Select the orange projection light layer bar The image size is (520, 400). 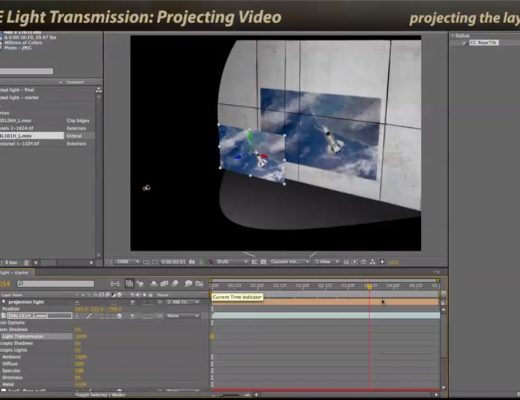326,302
